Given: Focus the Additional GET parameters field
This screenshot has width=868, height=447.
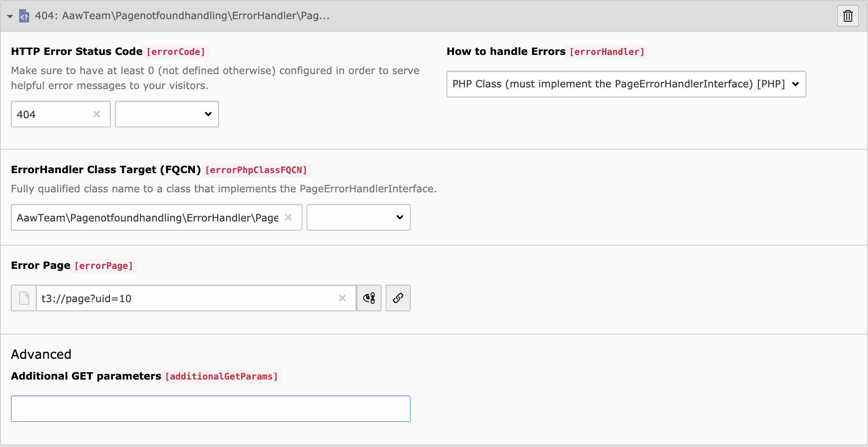Looking at the screenshot, I should pos(211,409).
